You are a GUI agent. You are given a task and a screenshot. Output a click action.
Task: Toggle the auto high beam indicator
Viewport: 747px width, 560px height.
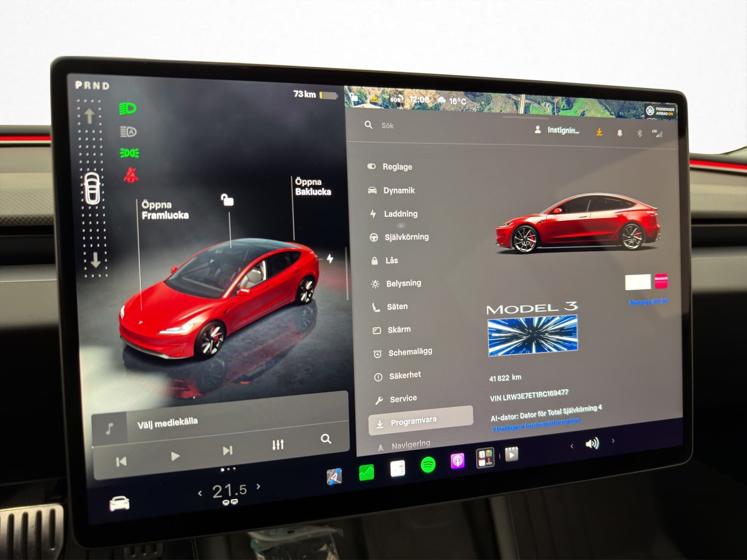click(x=128, y=131)
